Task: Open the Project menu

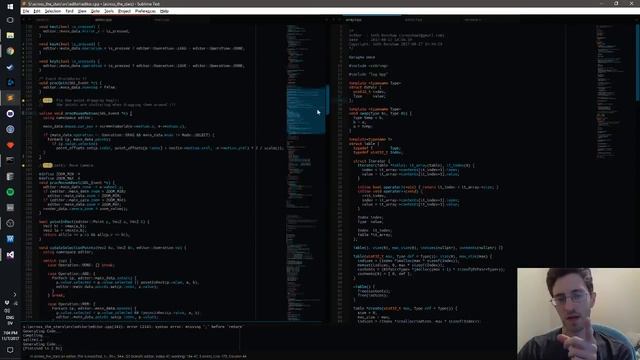Action: tap(124, 11)
